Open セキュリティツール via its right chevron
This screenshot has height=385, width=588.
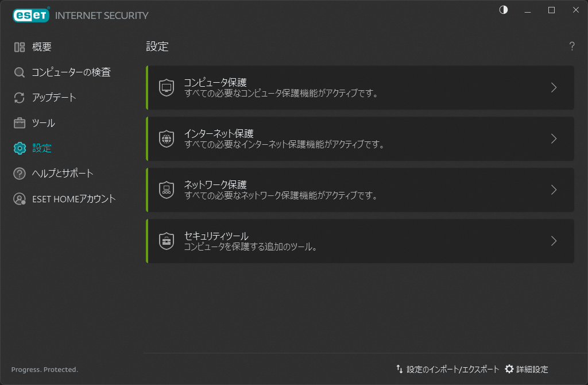click(x=554, y=241)
